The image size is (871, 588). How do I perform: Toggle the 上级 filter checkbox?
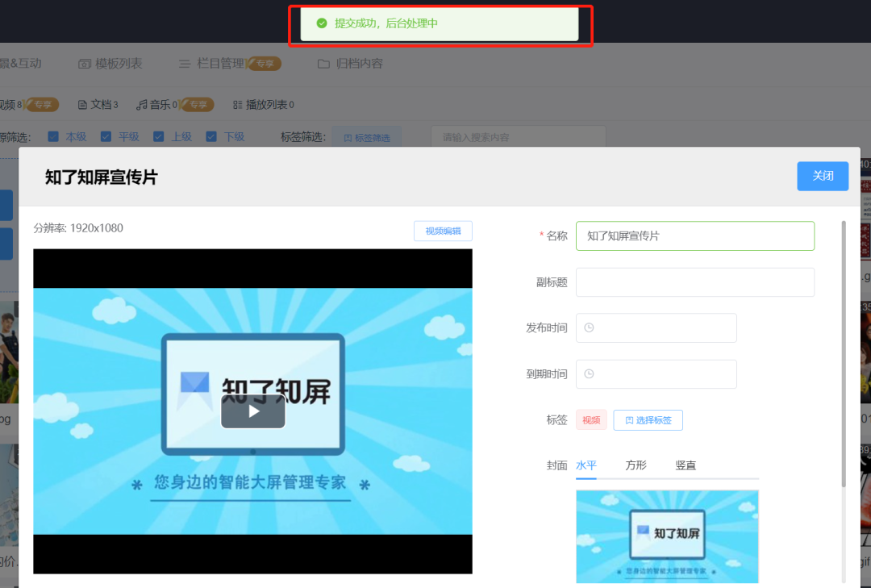[158, 137]
